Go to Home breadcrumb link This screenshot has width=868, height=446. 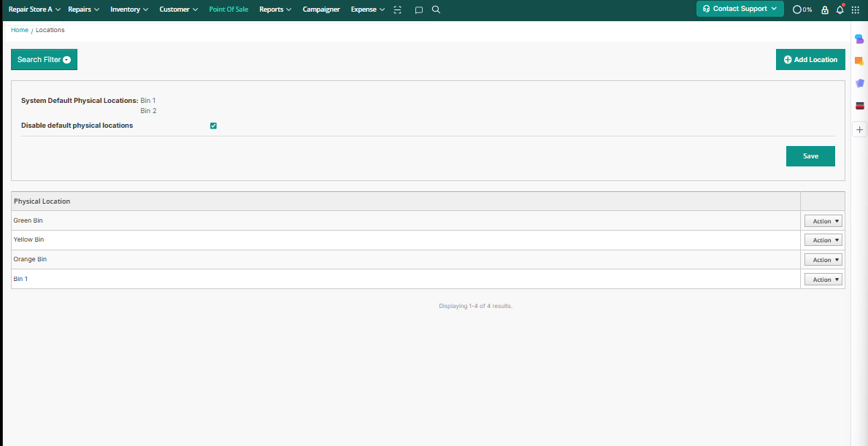click(20, 30)
